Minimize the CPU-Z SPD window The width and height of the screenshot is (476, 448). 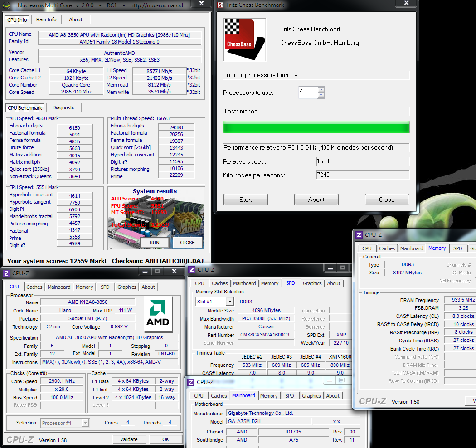[x=330, y=268]
